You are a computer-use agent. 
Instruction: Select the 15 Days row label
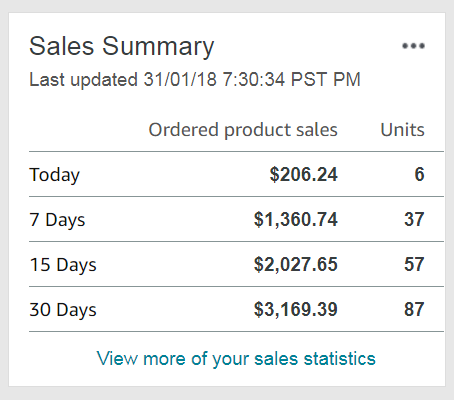tap(63, 265)
